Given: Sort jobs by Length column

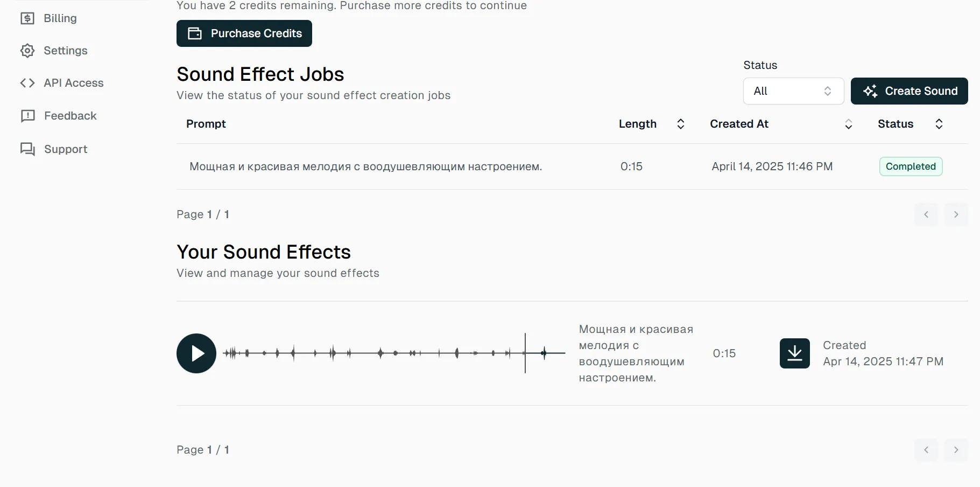Looking at the screenshot, I should [680, 124].
